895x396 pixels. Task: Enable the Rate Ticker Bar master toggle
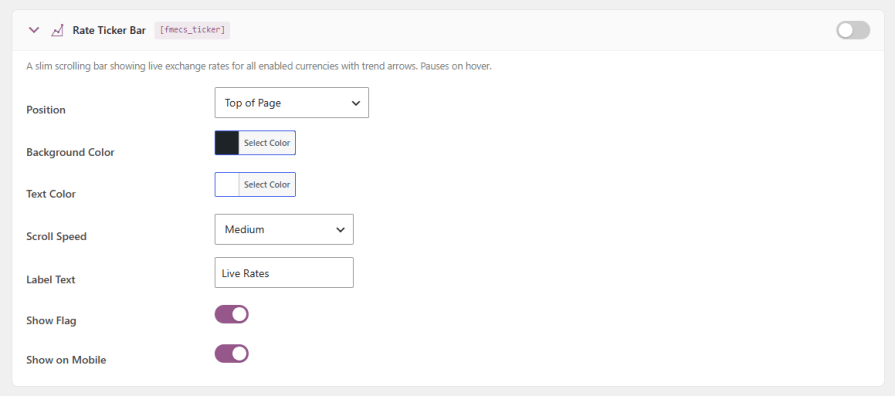tap(853, 30)
